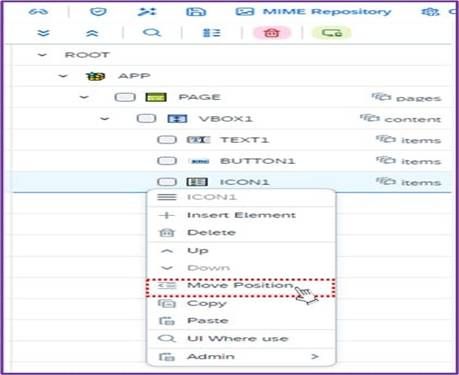Click the gear settings icon at top right

click(430, 12)
